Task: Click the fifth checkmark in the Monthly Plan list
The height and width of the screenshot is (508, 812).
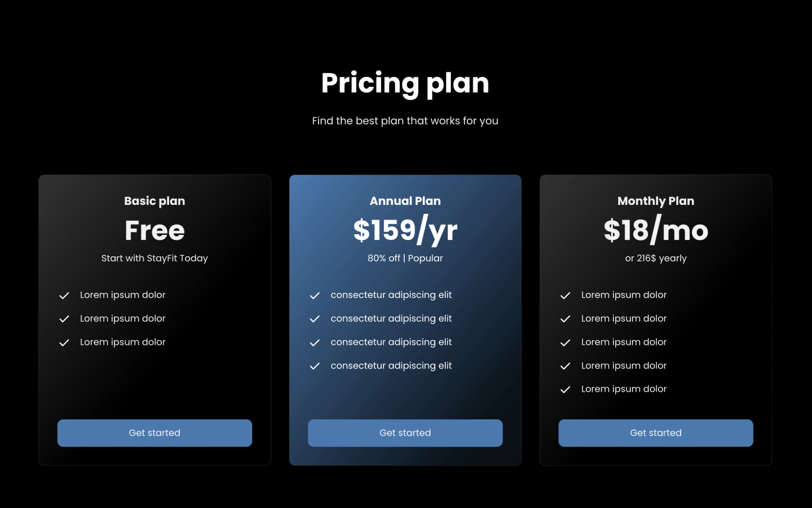Action: pyautogui.click(x=565, y=389)
